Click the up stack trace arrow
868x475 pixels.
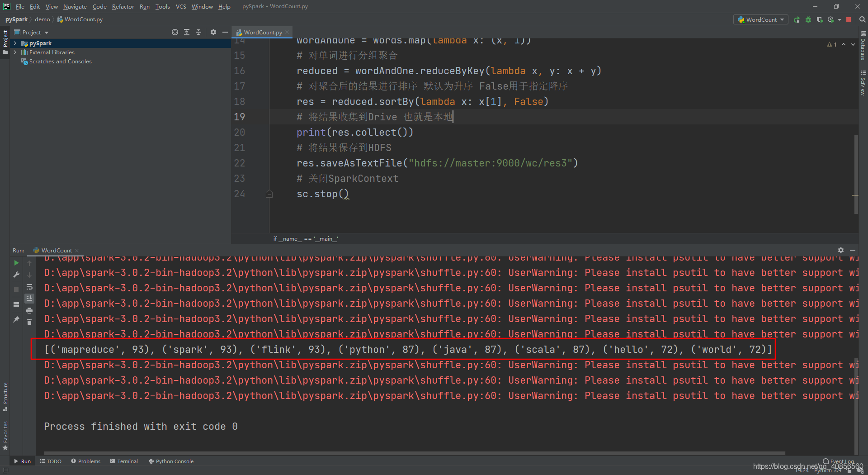tap(29, 263)
